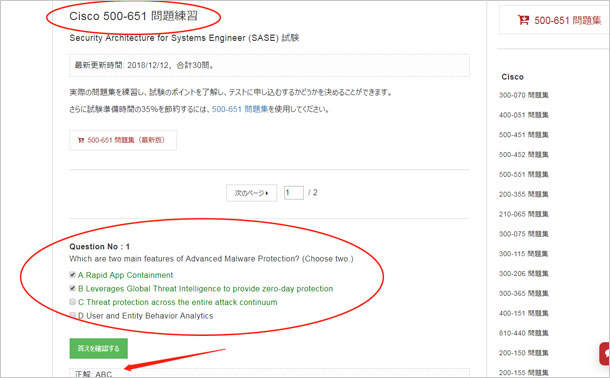Open the 210-065 問題集 sidebar link

click(524, 214)
